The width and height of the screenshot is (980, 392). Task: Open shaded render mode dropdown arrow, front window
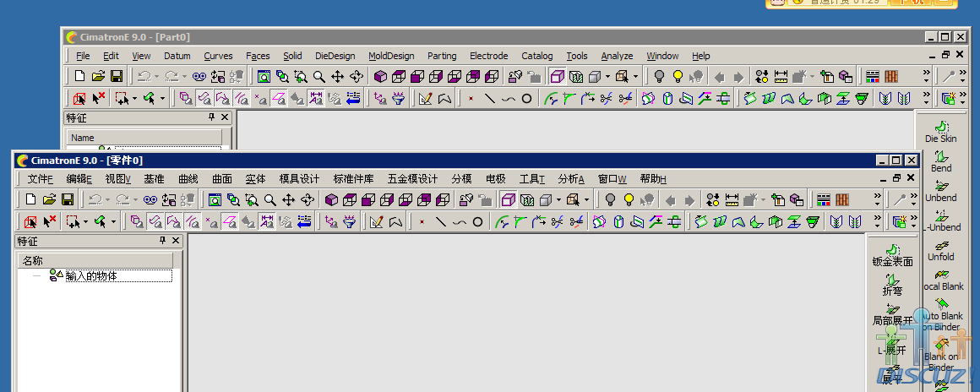tap(558, 200)
